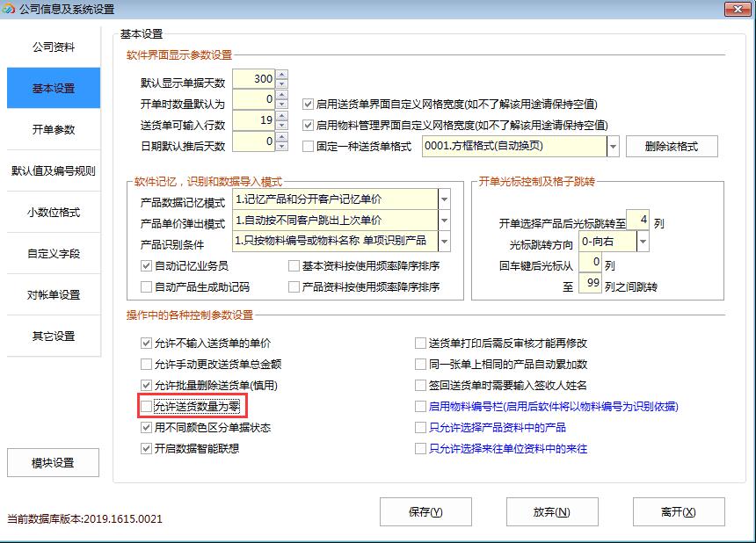Image resolution: width=756 pixels, height=543 pixels.
Task: Enable 启用物料编号栏 checkbox
Action: coord(420,406)
